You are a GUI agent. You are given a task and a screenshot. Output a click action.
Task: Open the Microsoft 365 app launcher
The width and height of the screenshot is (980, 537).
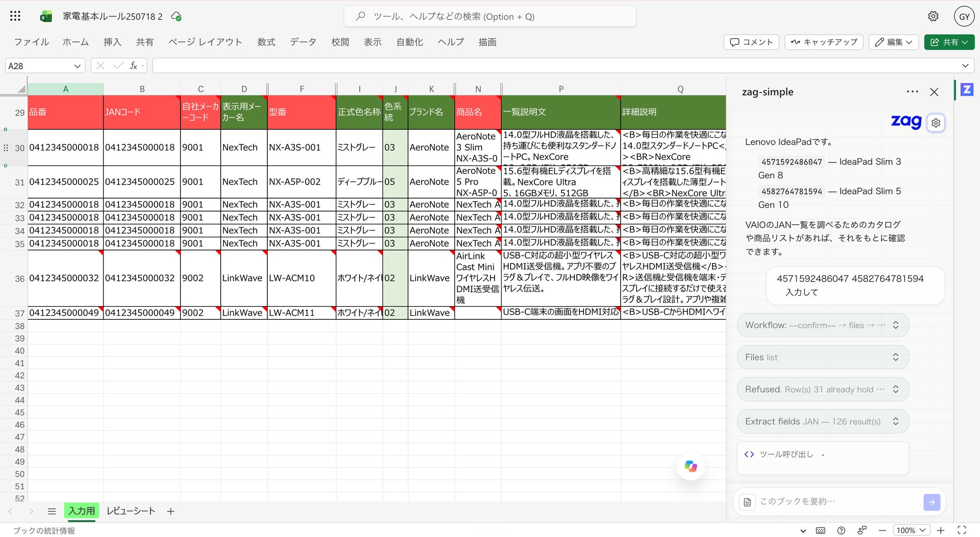(x=15, y=16)
